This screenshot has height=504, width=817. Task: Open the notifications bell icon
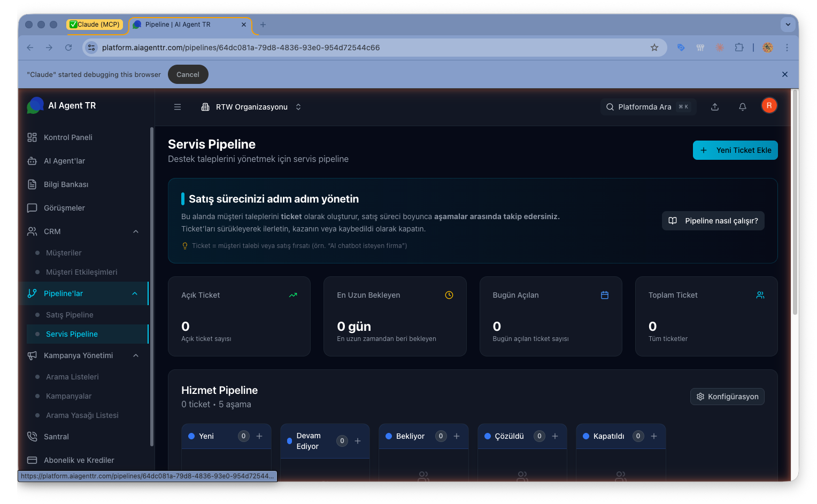coord(743,107)
